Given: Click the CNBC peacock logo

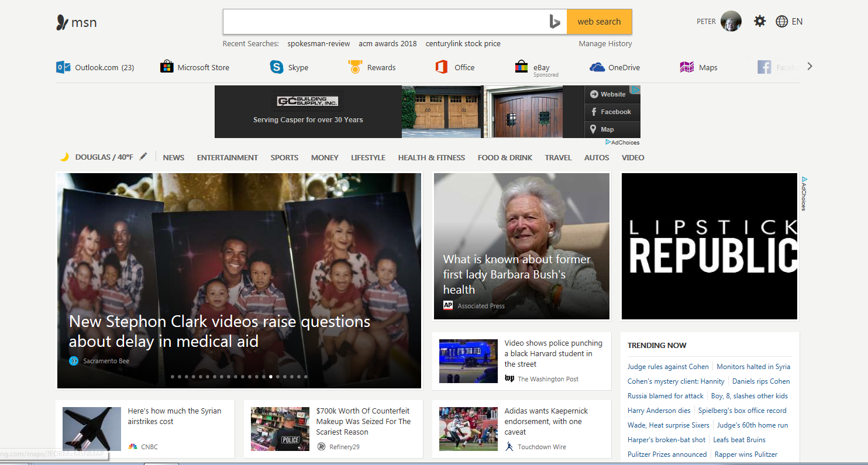Looking at the screenshot, I should click(133, 447).
